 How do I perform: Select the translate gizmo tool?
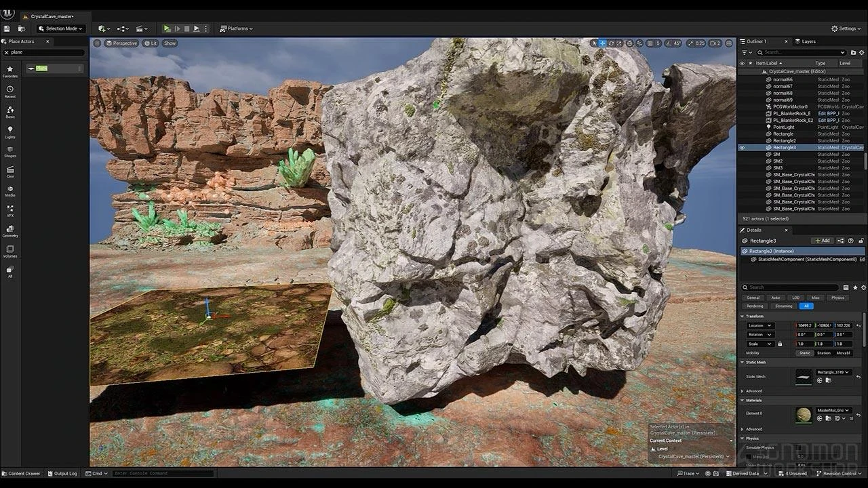point(602,43)
